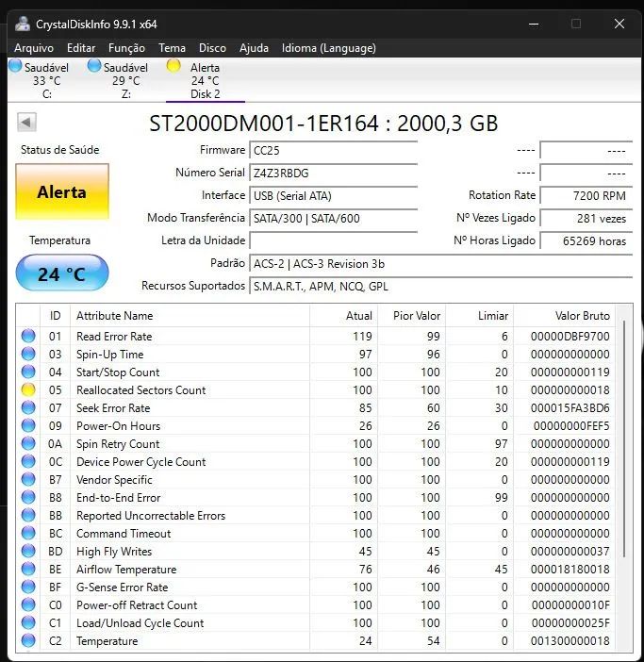Click the blue status icon for Start/Stop Count

[x=28, y=372]
